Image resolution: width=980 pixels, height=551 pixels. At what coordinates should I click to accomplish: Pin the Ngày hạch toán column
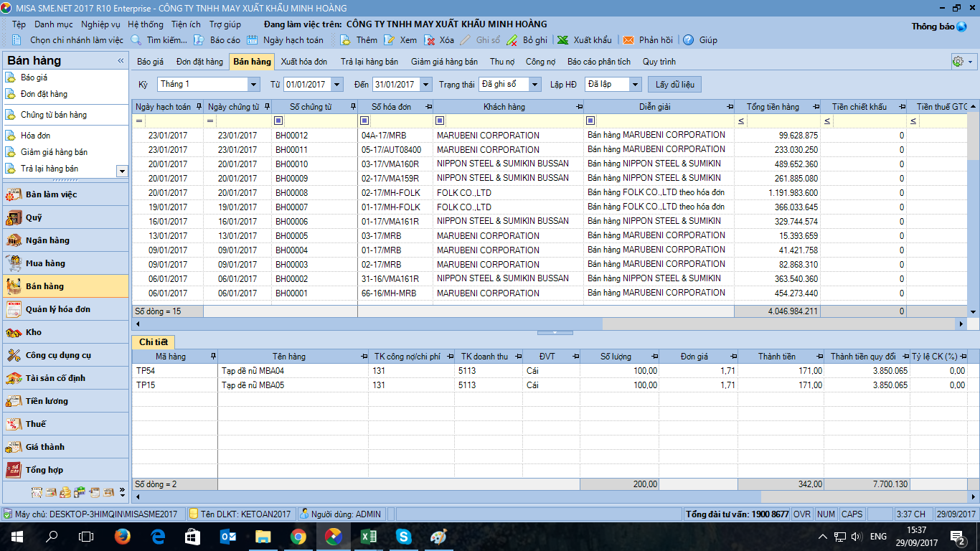coord(199,107)
